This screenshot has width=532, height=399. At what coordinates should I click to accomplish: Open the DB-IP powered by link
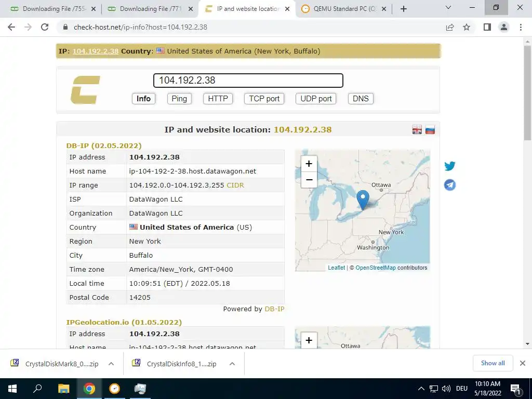(274, 309)
